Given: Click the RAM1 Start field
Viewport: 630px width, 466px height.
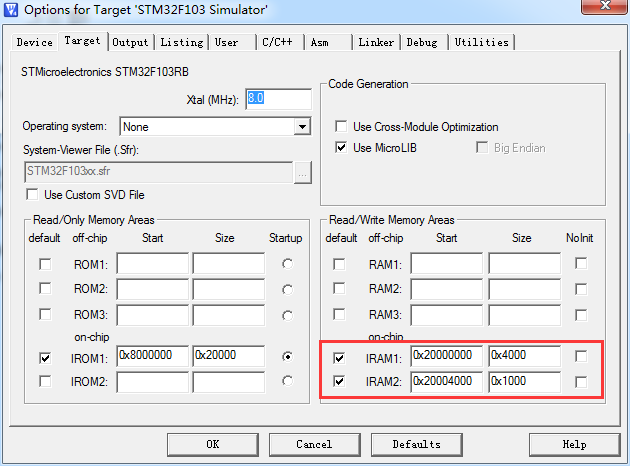Looking at the screenshot, I should (447, 264).
